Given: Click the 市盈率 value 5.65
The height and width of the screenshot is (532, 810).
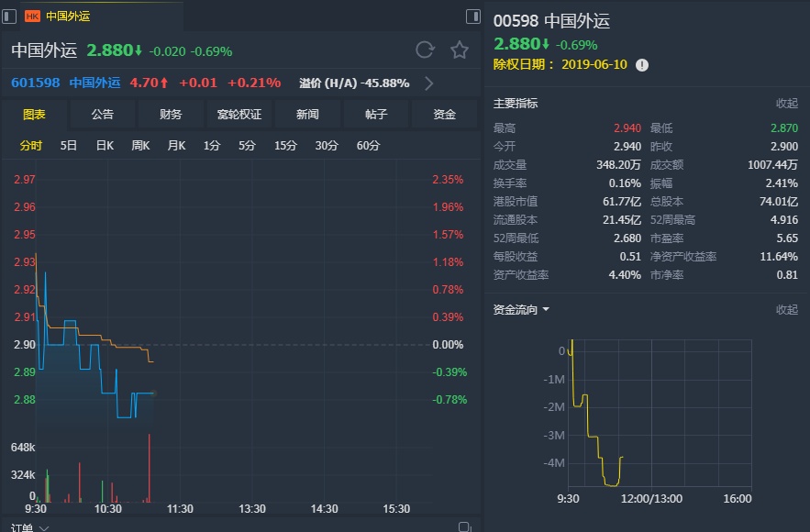Looking at the screenshot, I should click(x=787, y=238).
